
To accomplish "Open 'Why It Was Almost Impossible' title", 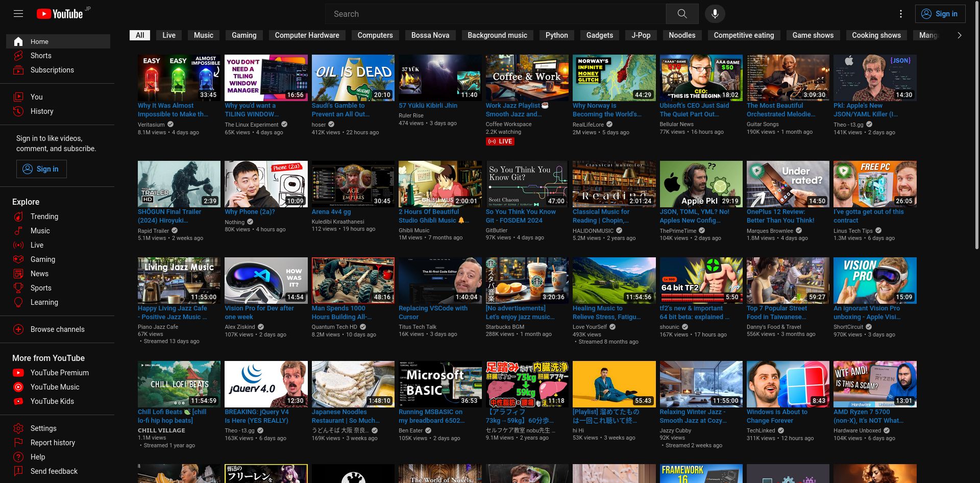I will [173, 110].
